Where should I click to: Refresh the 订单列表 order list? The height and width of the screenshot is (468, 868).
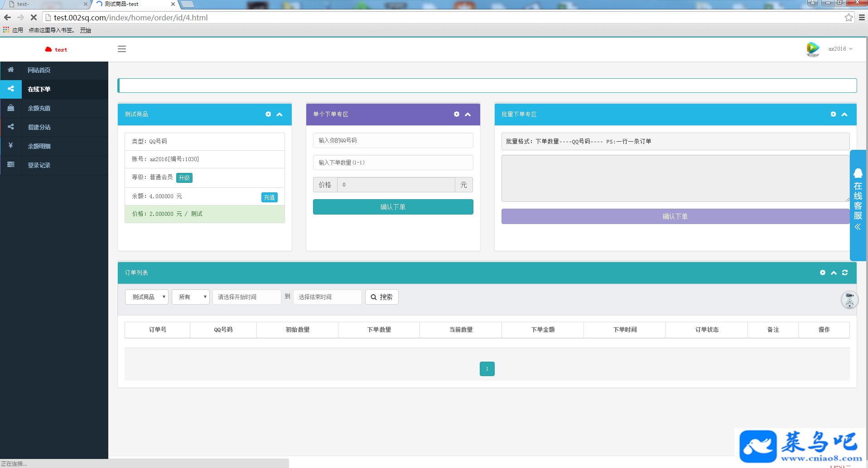click(x=845, y=272)
